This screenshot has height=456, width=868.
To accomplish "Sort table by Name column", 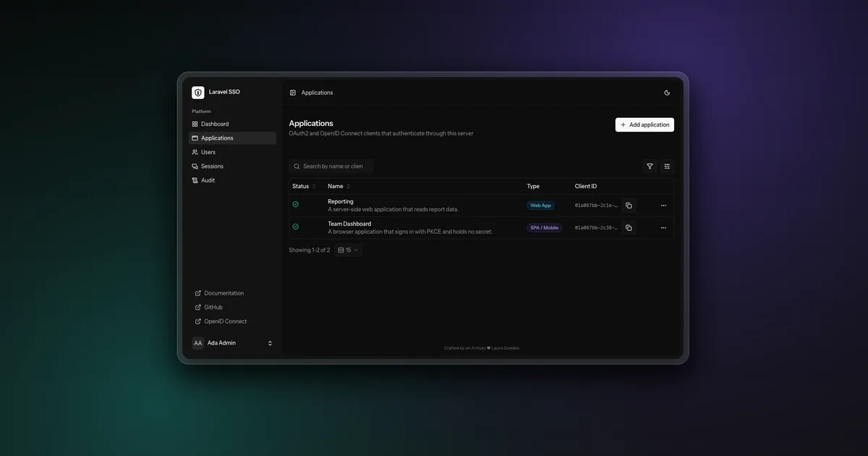I will coord(339,187).
